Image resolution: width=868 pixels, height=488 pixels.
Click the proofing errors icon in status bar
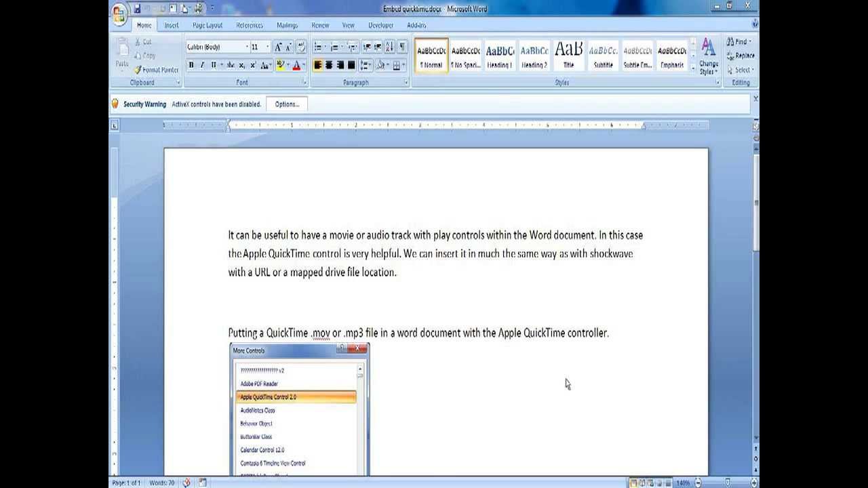pyautogui.click(x=186, y=483)
